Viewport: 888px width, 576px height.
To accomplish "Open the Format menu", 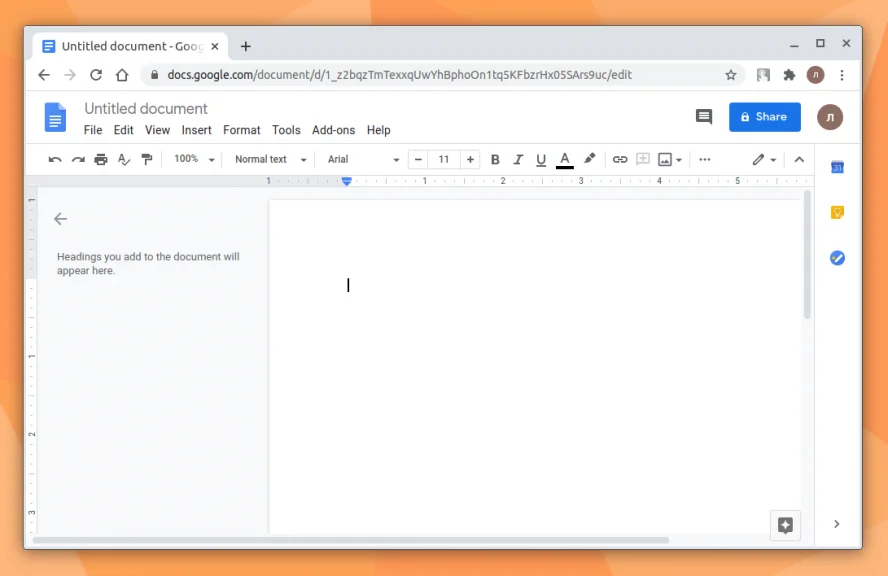I will click(242, 130).
